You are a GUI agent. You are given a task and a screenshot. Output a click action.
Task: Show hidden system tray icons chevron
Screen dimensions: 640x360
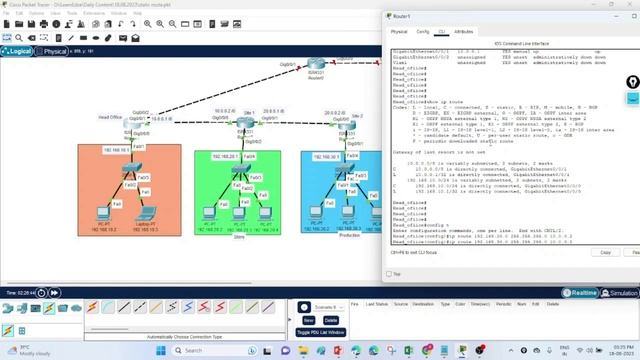click(511, 351)
